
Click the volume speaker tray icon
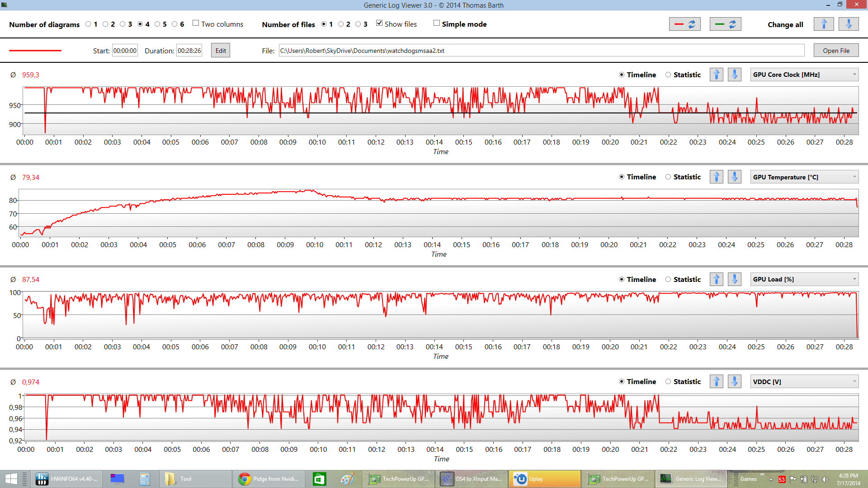[x=825, y=479]
